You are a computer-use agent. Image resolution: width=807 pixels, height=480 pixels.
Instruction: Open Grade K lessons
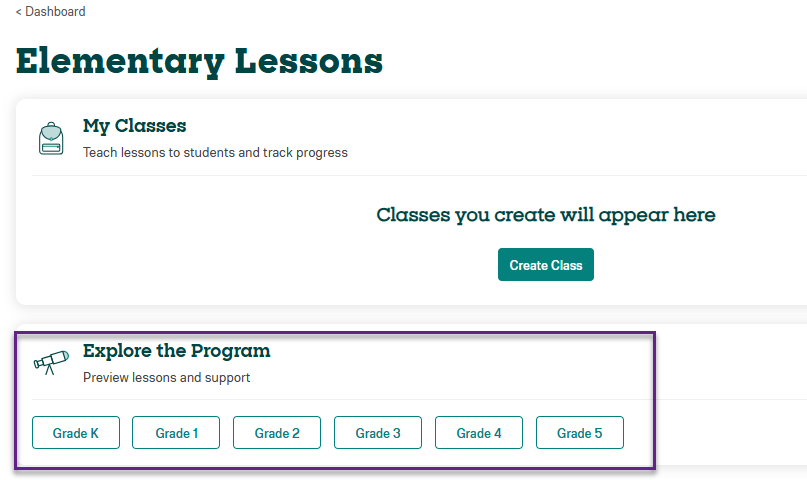[76, 433]
